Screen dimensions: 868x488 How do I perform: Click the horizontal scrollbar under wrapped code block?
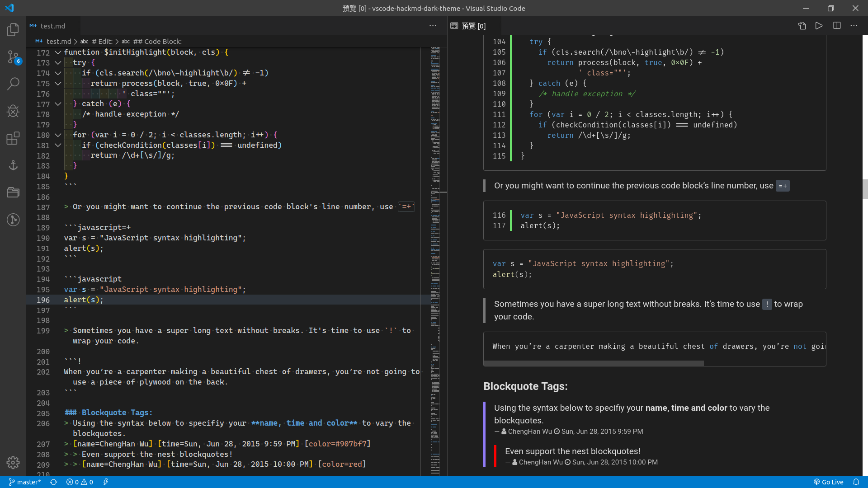pos(593,363)
